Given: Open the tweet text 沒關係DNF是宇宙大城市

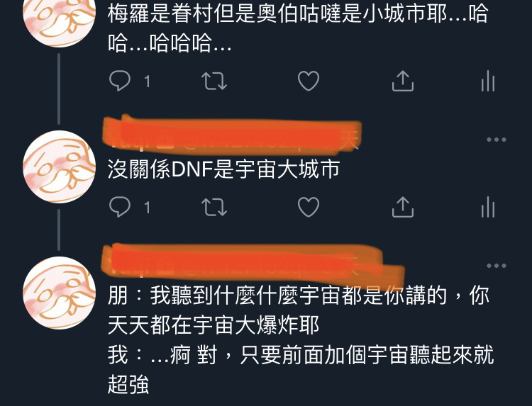Looking at the screenshot, I should (x=224, y=169).
